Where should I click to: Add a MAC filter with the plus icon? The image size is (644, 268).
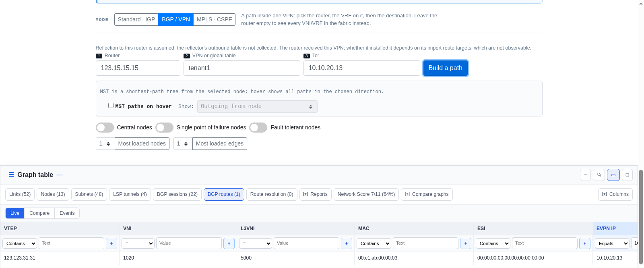click(x=466, y=243)
